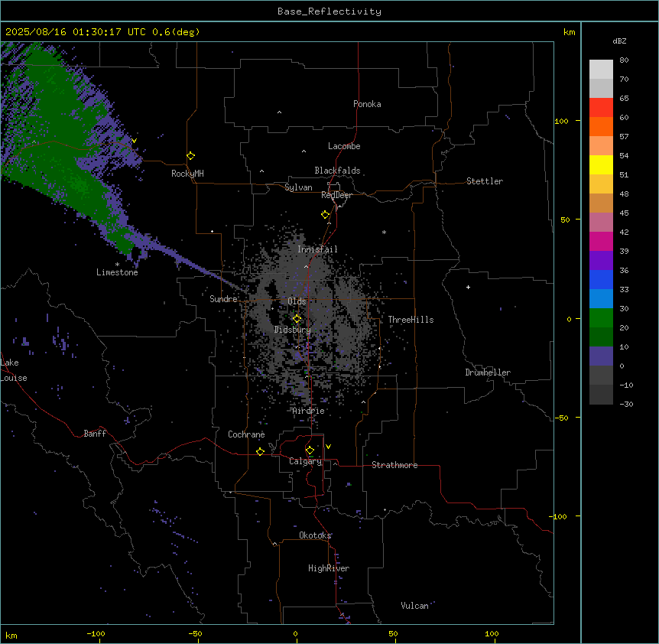
Task: Click the Sundre city label
Action: coord(223,299)
